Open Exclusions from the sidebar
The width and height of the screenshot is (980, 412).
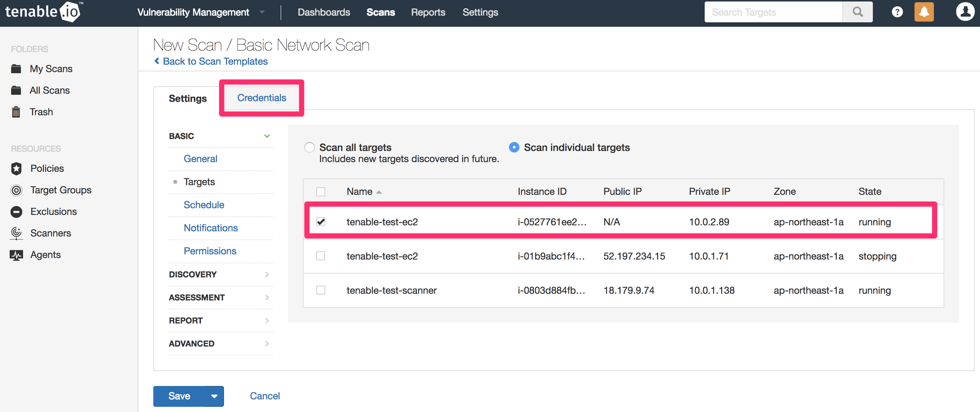pyautogui.click(x=53, y=211)
